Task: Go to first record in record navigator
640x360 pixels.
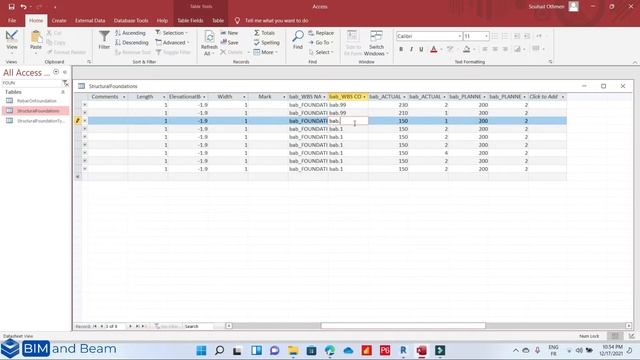Action: pos(95,326)
